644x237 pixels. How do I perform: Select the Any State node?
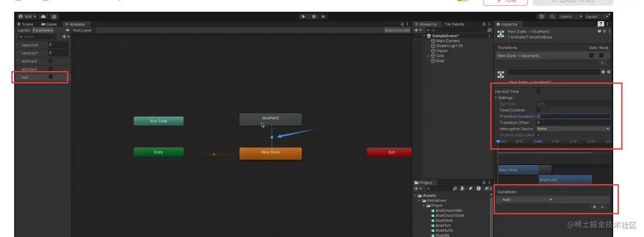[x=158, y=121]
